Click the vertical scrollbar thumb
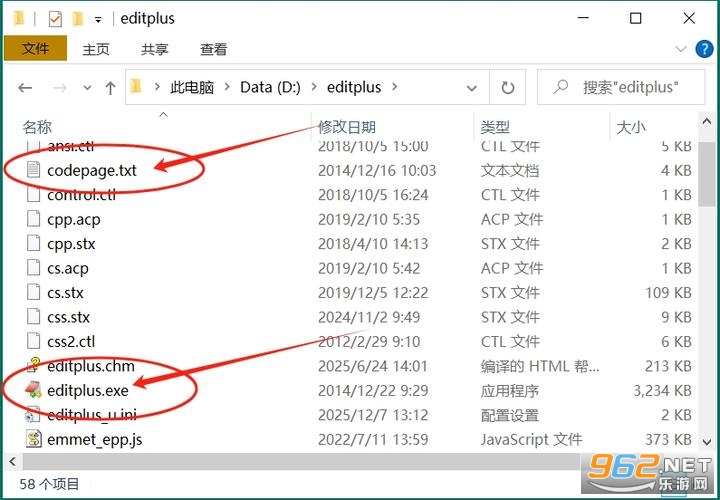 [x=707, y=174]
